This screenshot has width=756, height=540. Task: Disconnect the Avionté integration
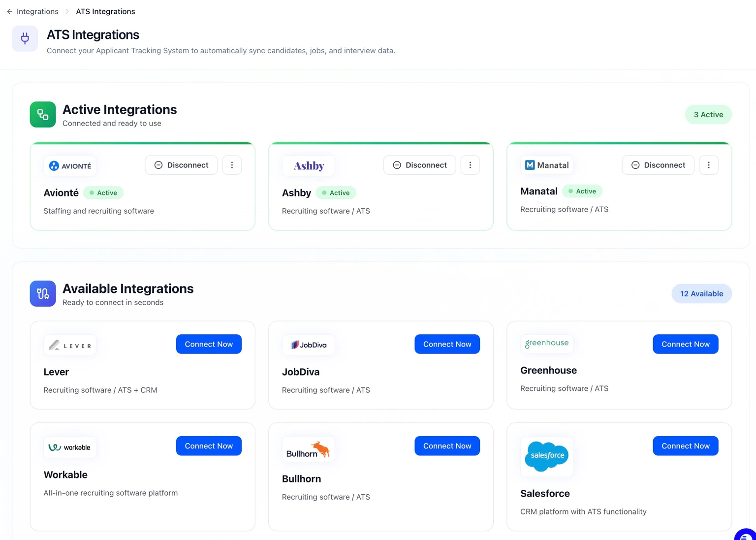pos(181,165)
